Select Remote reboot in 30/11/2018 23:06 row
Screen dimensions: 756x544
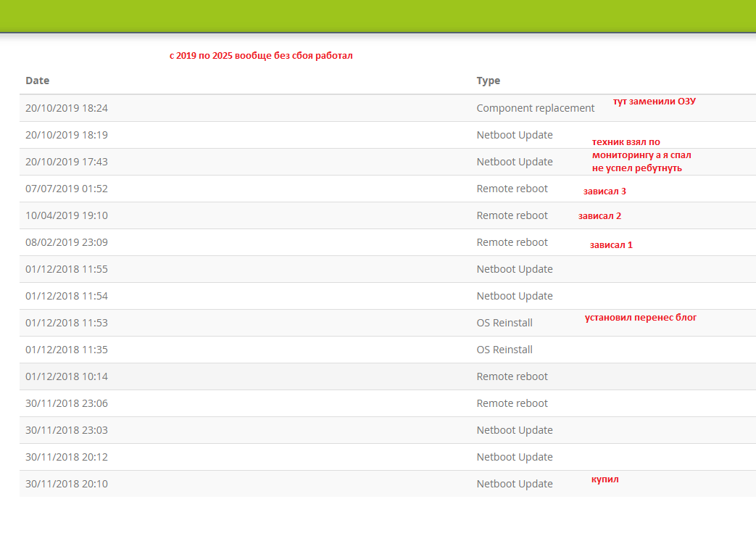pyautogui.click(x=512, y=403)
